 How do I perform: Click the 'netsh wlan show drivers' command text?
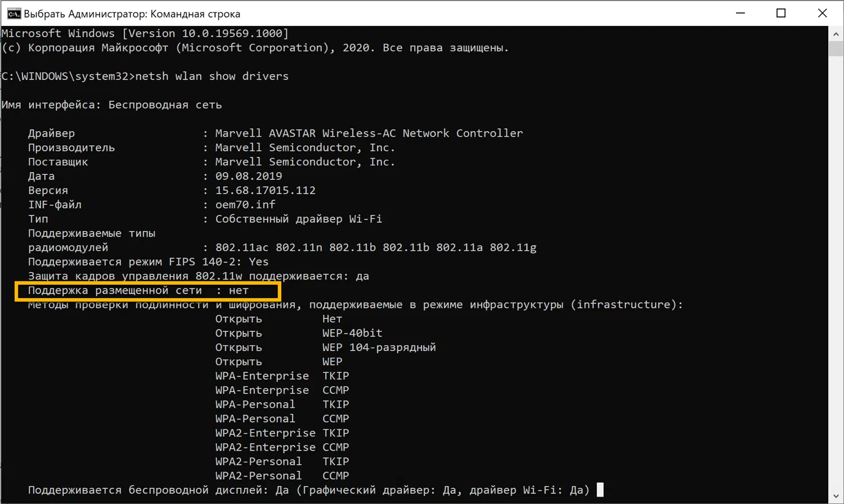tap(212, 76)
